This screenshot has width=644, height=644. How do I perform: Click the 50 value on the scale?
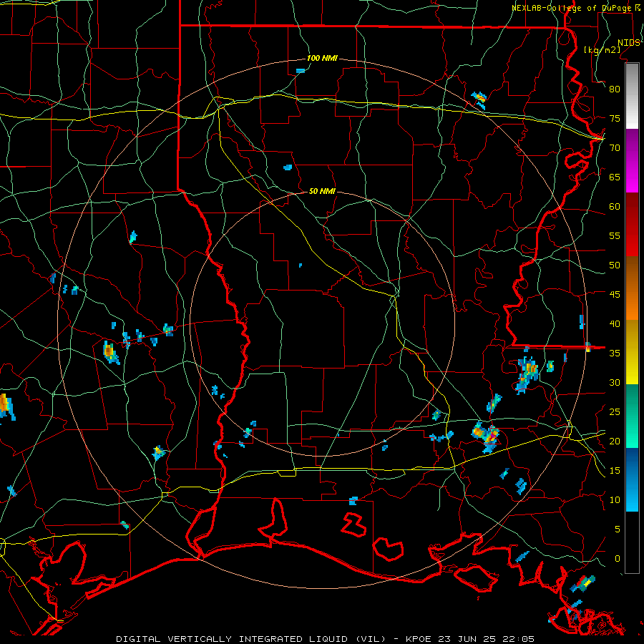point(615,265)
